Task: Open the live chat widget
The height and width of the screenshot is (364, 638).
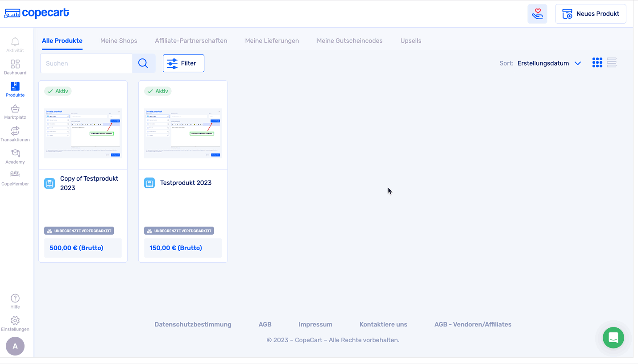Action: (x=613, y=338)
